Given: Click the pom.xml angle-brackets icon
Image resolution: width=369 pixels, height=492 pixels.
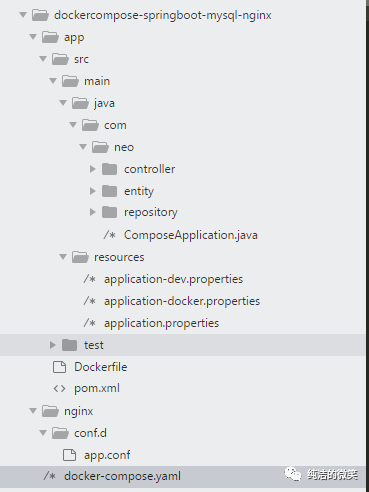Looking at the screenshot, I should coord(59,388).
